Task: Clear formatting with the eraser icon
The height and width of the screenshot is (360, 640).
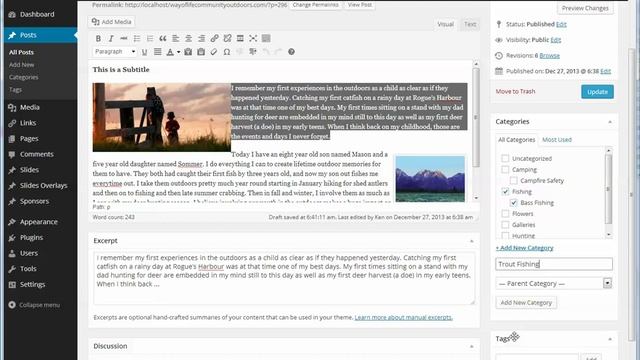Action: tap(214, 52)
